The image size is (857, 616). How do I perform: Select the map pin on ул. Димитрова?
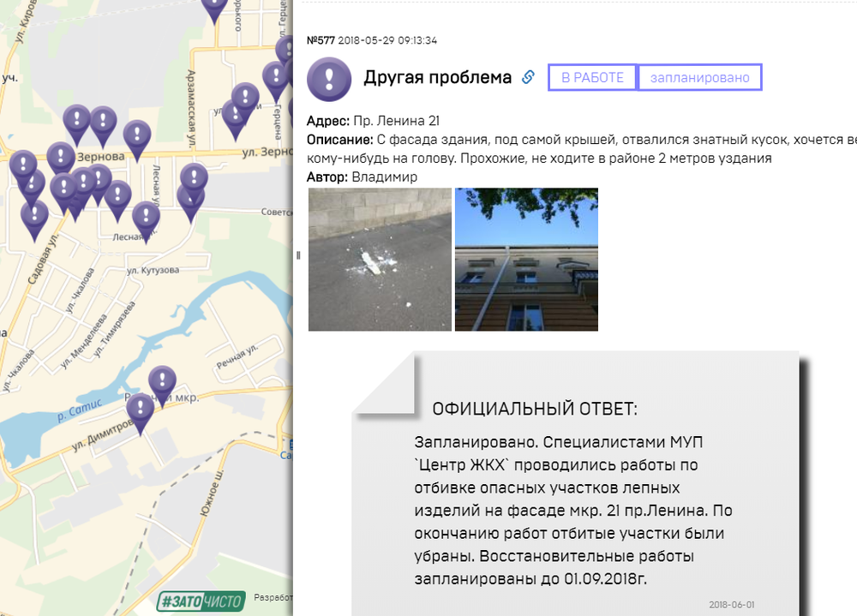[142, 407]
